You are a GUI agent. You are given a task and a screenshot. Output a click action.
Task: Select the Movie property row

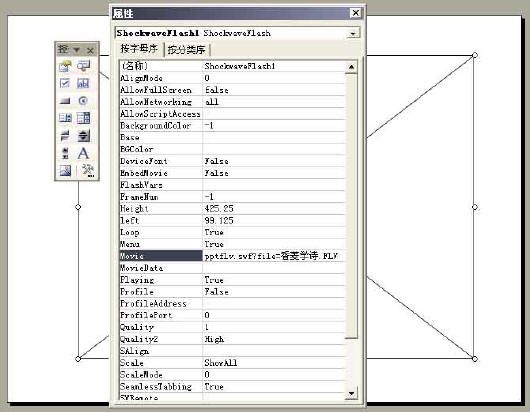(232, 256)
